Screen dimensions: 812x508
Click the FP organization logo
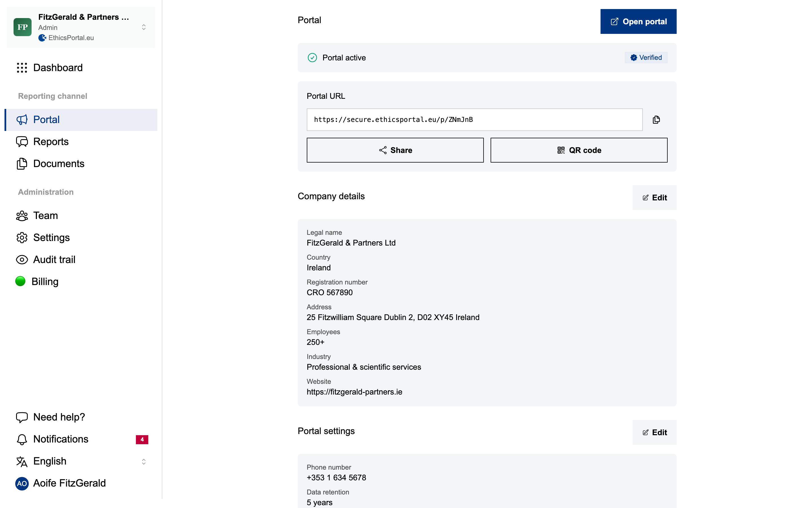[x=23, y=27]
